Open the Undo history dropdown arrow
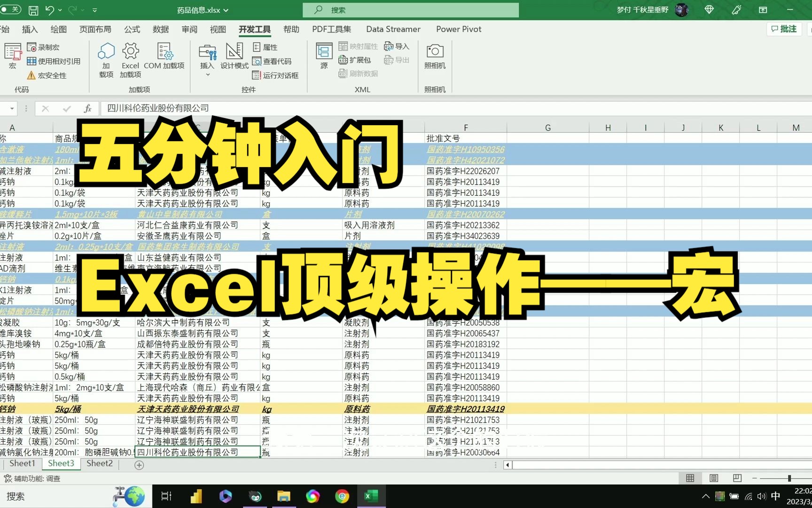 pos(61,10)
